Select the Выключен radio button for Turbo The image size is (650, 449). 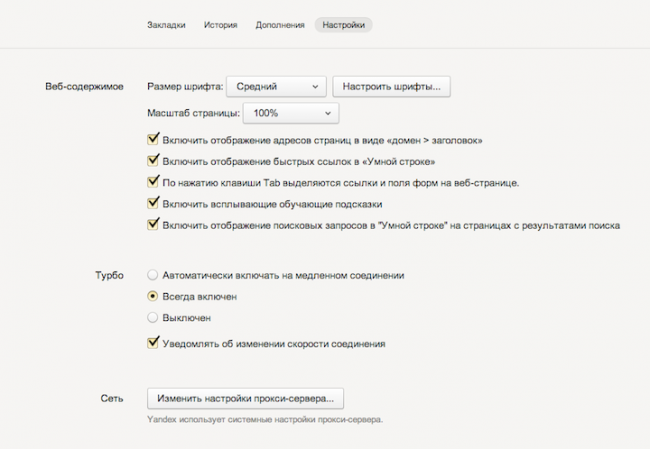pyautogui.click(x=153, y=318)
